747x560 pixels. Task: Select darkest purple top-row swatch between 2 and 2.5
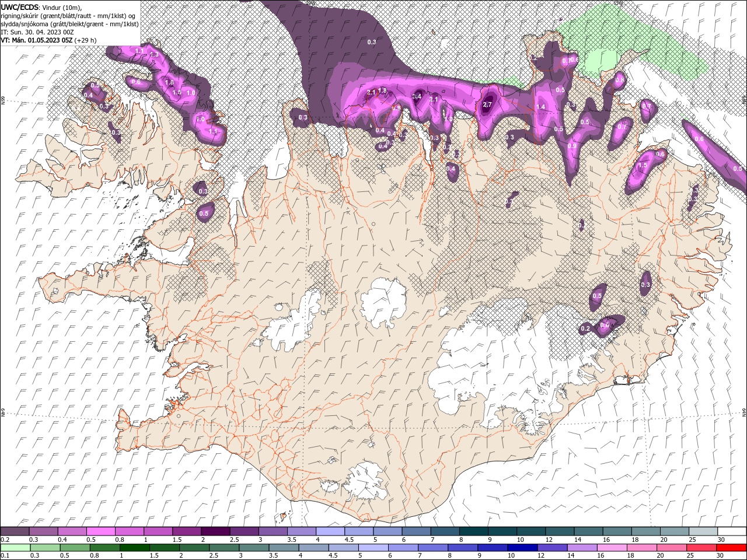click(215, 531)
